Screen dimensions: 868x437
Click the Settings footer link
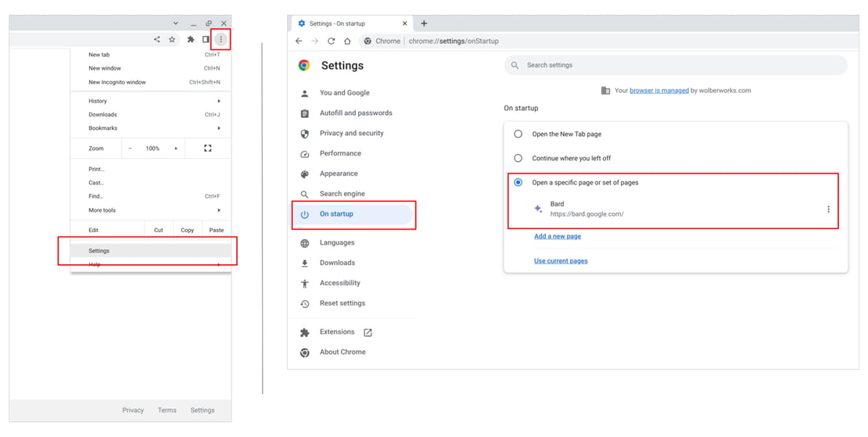(202, 410)
